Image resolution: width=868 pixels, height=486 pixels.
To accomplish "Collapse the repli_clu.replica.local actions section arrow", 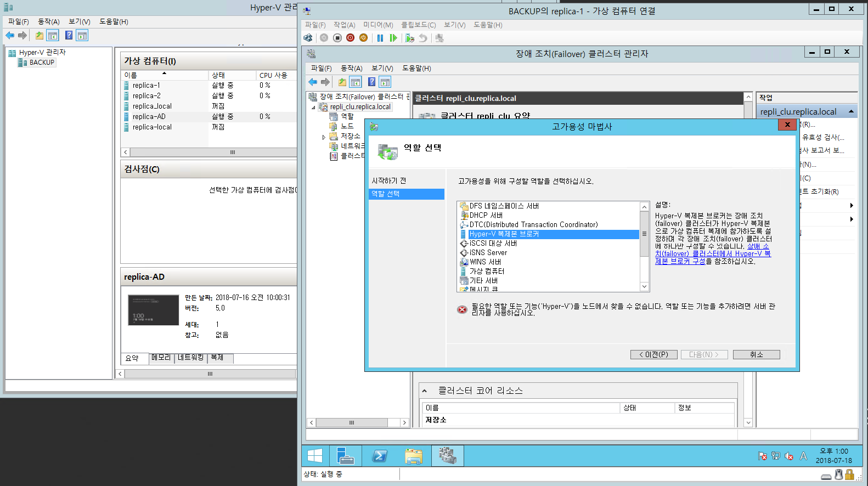I will 851,111.
